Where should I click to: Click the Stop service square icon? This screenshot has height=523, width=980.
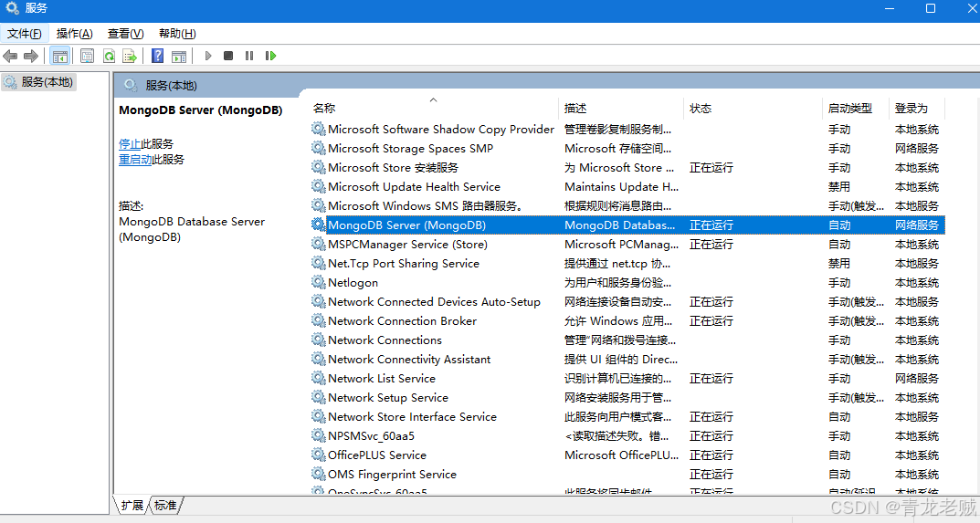point(228,57)
